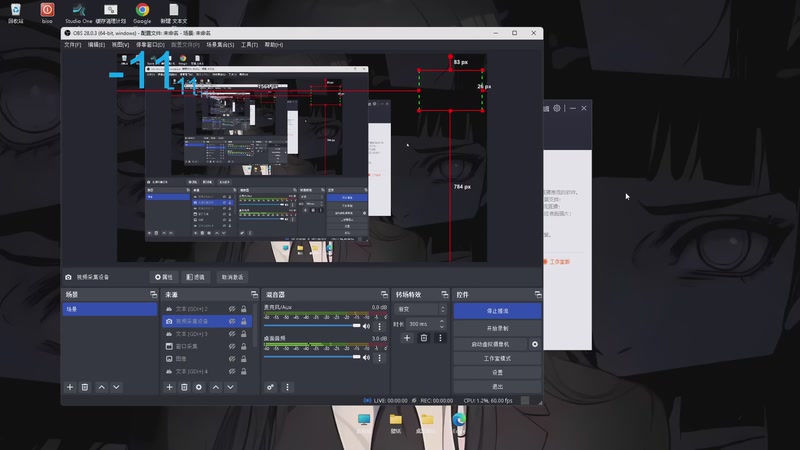This screenshot has width=800, height=450.
Task: Open the 渐变 transition type dropdown
Action: click(421, 309)
